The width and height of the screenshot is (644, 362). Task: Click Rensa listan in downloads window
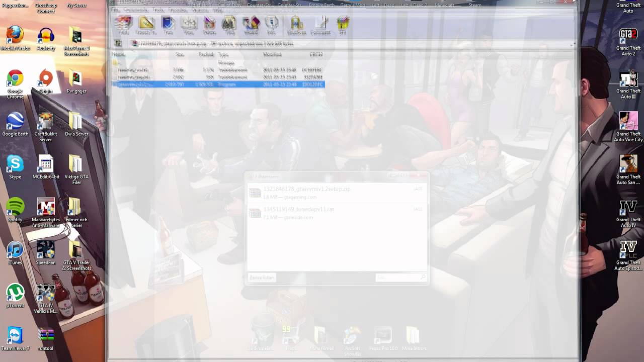coord(262,277)
